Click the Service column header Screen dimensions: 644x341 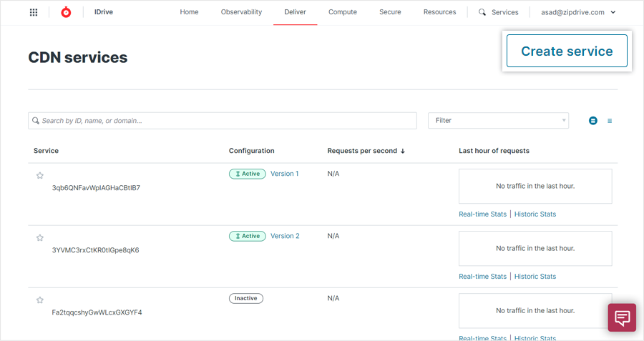(x=46, y=151)
